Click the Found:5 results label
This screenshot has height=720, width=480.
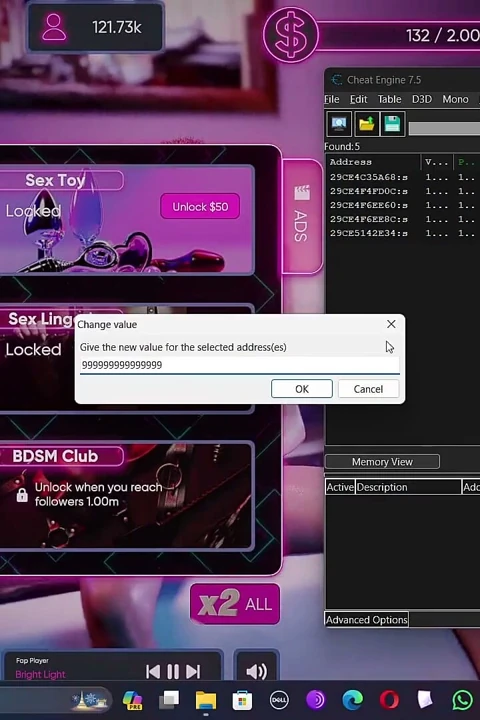coord(342,146)
